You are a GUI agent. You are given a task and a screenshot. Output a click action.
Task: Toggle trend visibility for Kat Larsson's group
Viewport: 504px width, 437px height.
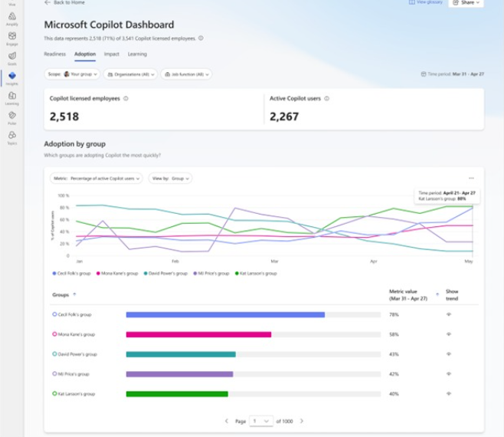click(x=449, y=393)
